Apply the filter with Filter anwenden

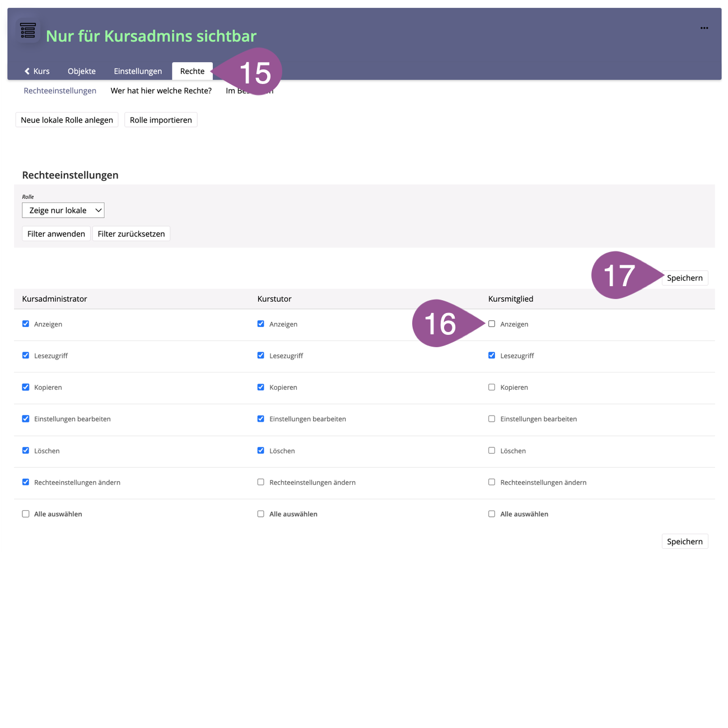pyautogui.click(x=56, y=234)
